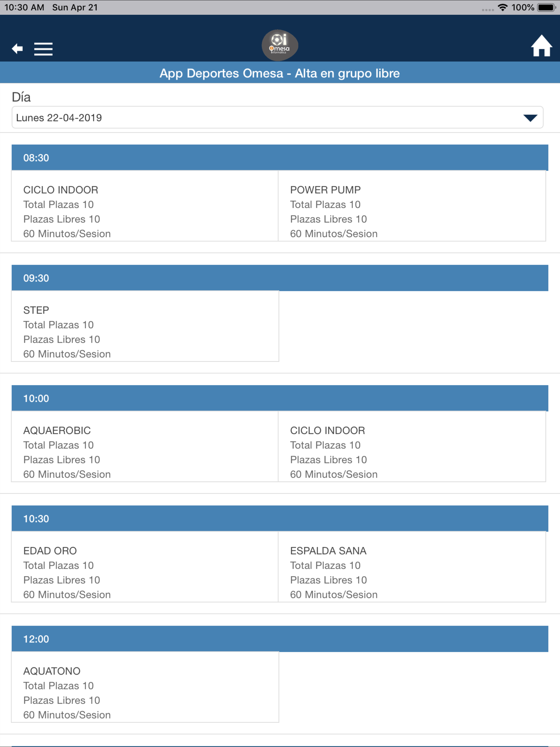Open the hamburger menu
The image size is (560, 747).
pyautogui.click(x=43, y=49)
